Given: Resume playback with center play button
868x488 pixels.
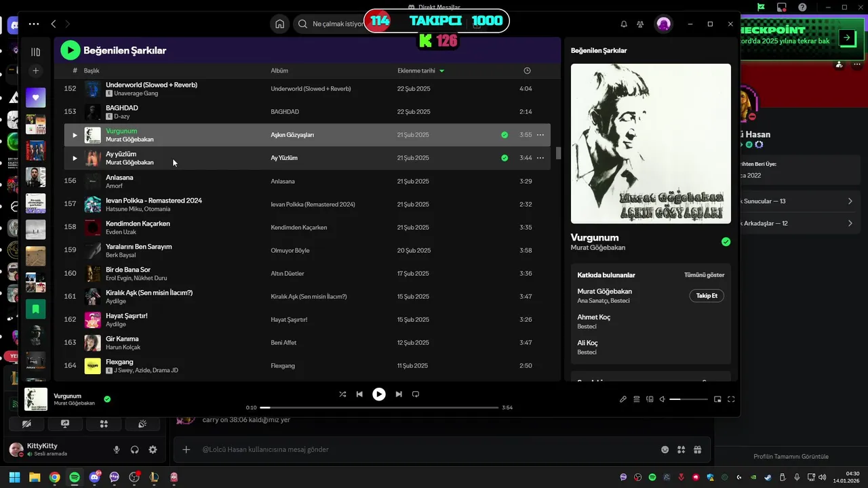Looking at the screenshot, I should (379, 394).
